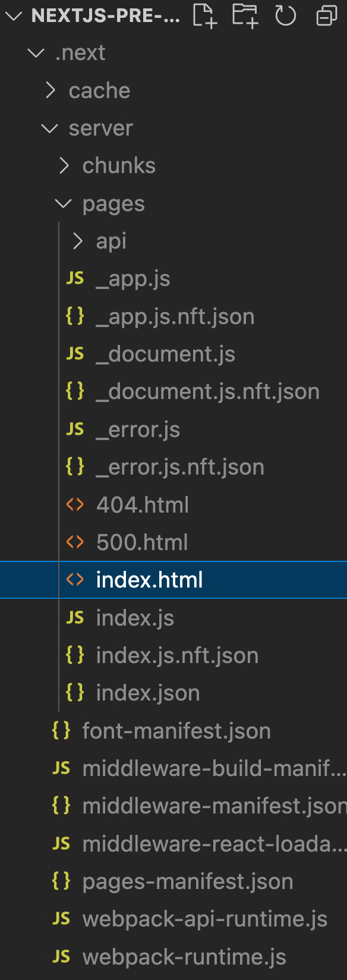Select the cache folder name
The height and width of the screenshot is (980, 347).
99,90
